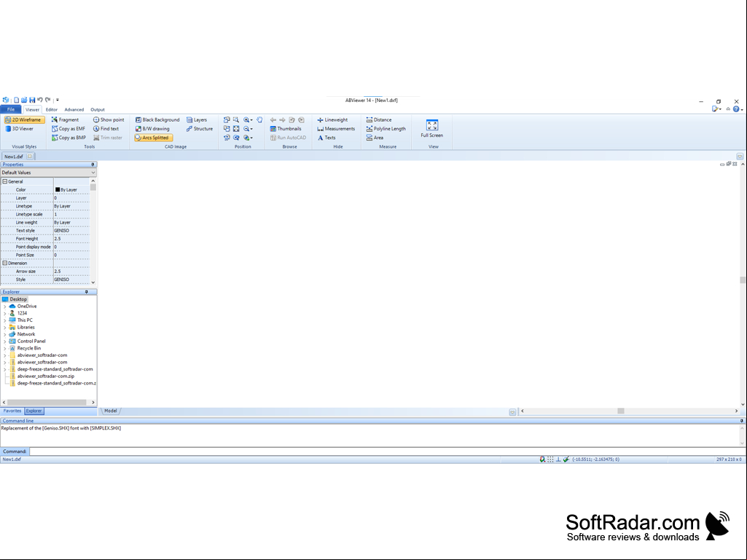Screen dimensions: 747x560
Task: Activate the Find text tool
Action: 106,129
